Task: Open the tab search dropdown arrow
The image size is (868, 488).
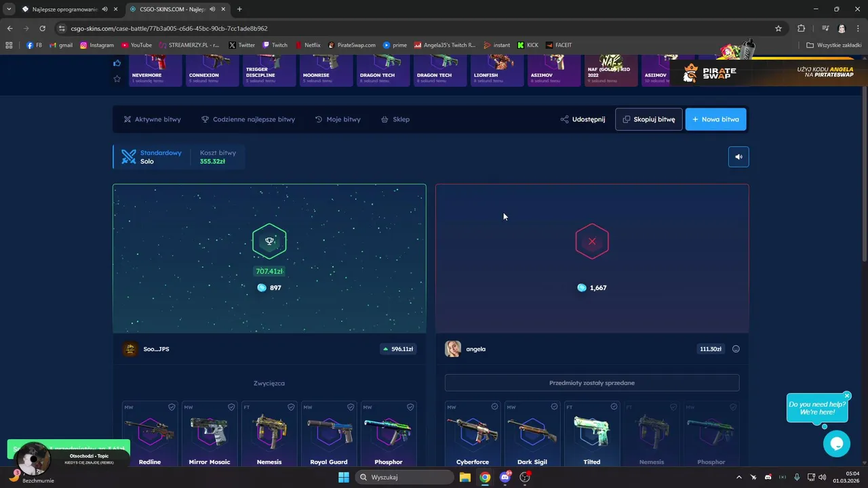Action: pos(9,9)
